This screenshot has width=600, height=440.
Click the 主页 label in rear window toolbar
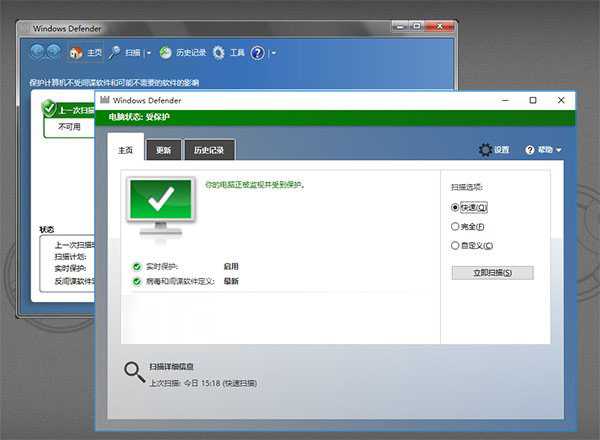tap(95, 52)
